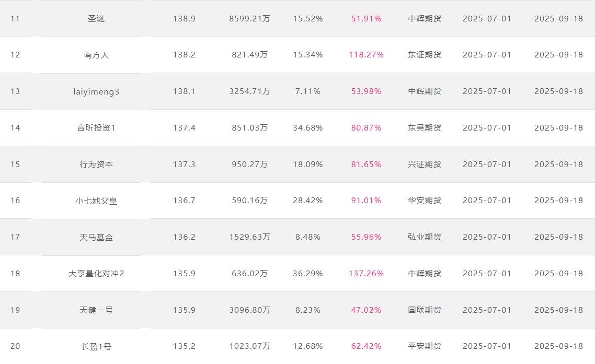Click the 兴证期货 futures company
Screen dimensions: 595x364
coord(425,165)
